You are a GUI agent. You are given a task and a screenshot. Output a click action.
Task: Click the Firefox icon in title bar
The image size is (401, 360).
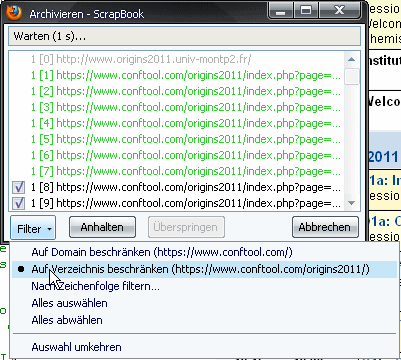click(14, 13)
